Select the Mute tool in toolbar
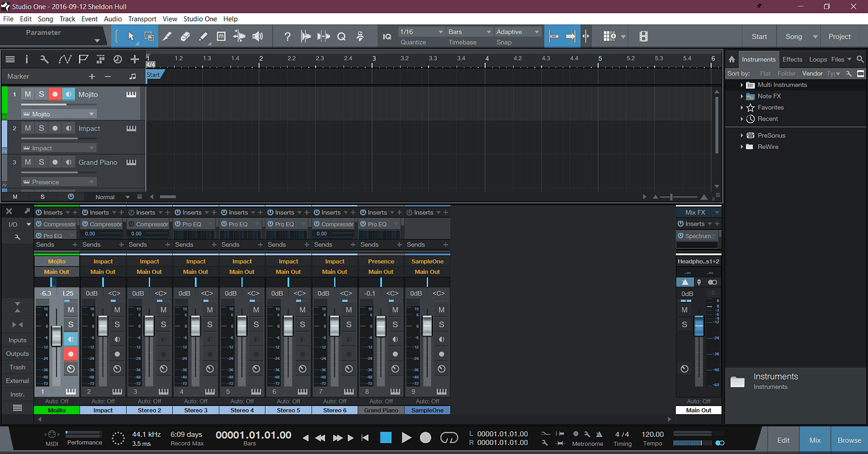The width and height of the screenshot is (868, 454). [221, 37]
